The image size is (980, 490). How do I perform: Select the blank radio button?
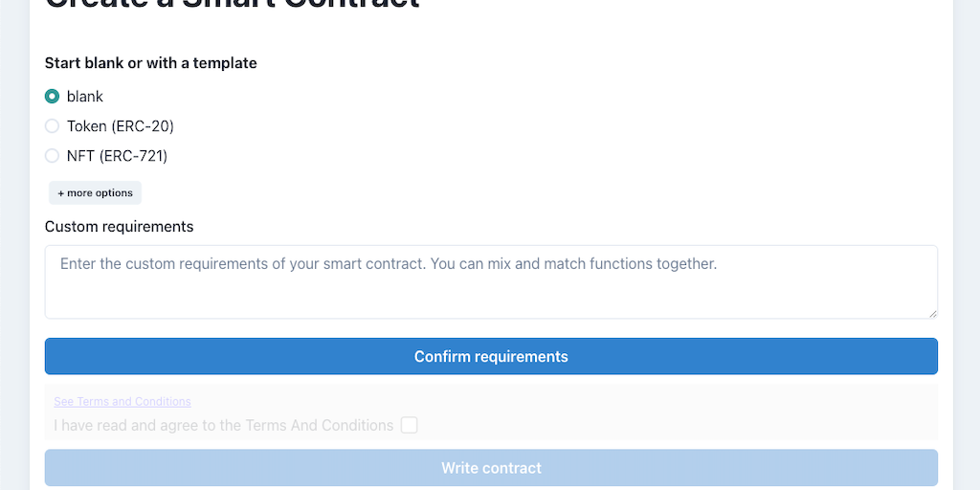[x=53, y=97]
